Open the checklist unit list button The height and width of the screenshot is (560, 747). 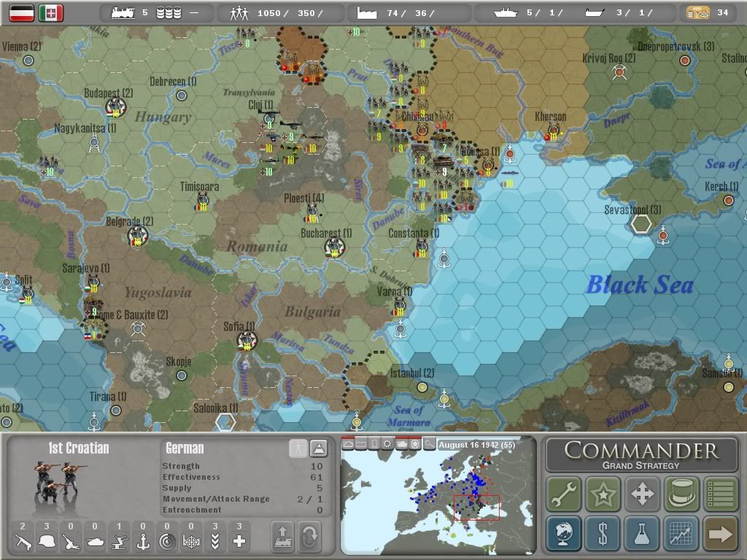click(721, 494)
